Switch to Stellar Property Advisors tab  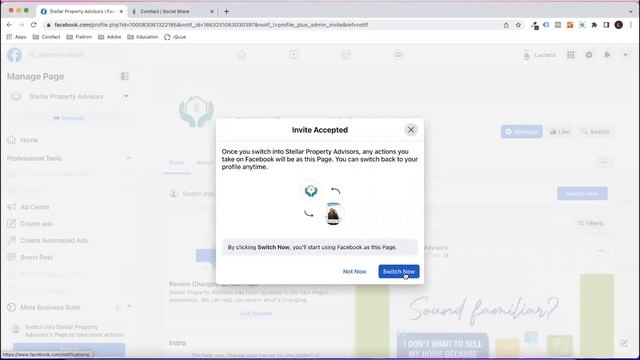(82, 11)
